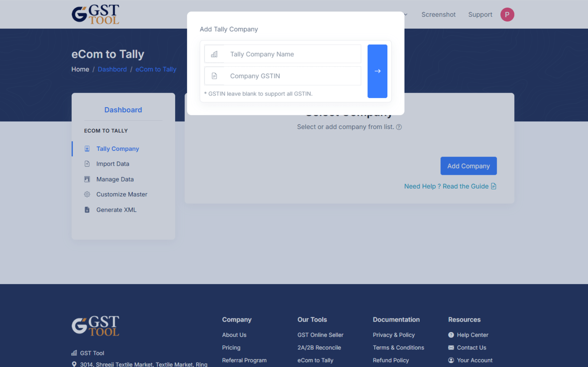Screen dimensions: 588x367
Task: Open Refund Policy footer link
Action: [391, 360]
